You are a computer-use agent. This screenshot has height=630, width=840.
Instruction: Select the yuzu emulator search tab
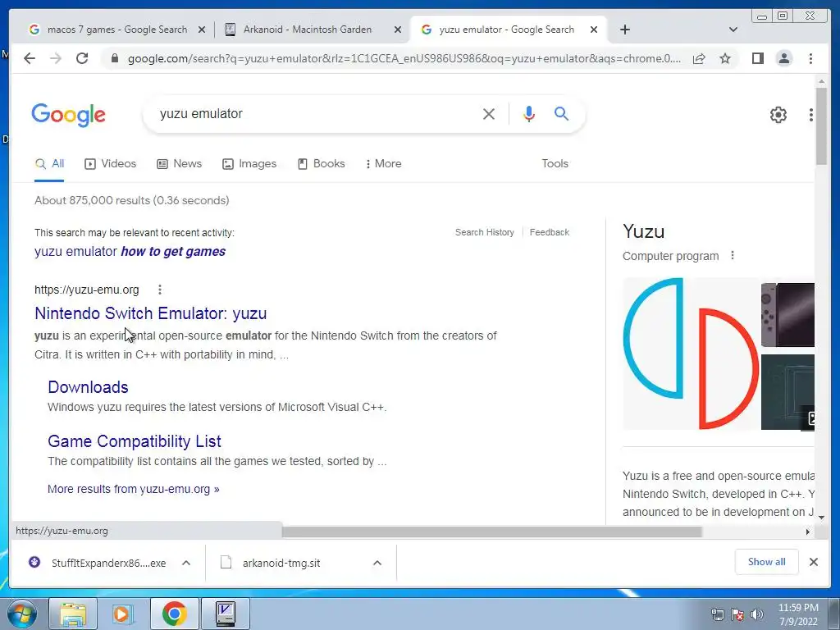tap(506, 30)
